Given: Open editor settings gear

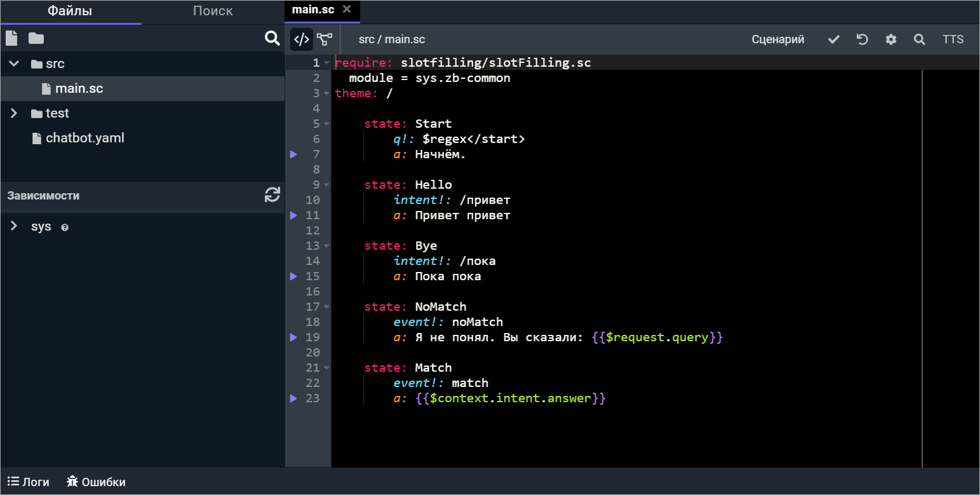Looking at the screenshot, I should 891,39.
